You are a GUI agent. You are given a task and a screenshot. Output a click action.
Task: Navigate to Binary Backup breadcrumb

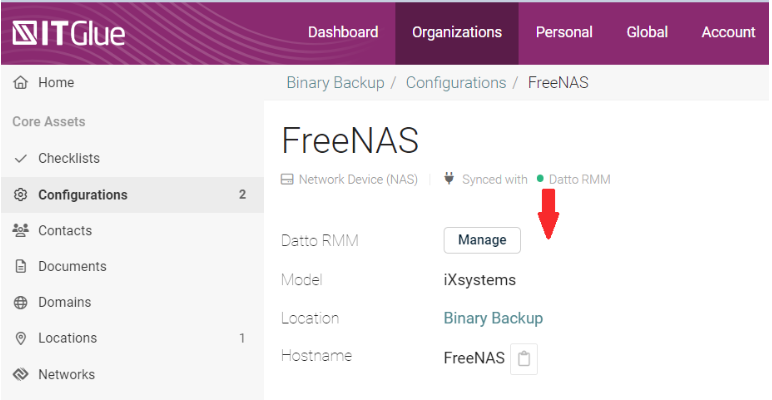335,83
